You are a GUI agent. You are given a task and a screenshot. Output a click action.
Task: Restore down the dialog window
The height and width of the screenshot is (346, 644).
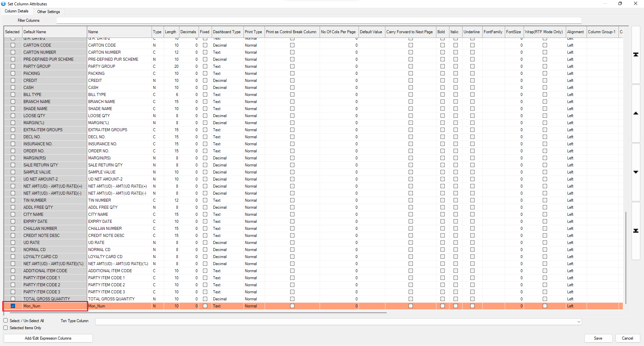pos(620,4)
